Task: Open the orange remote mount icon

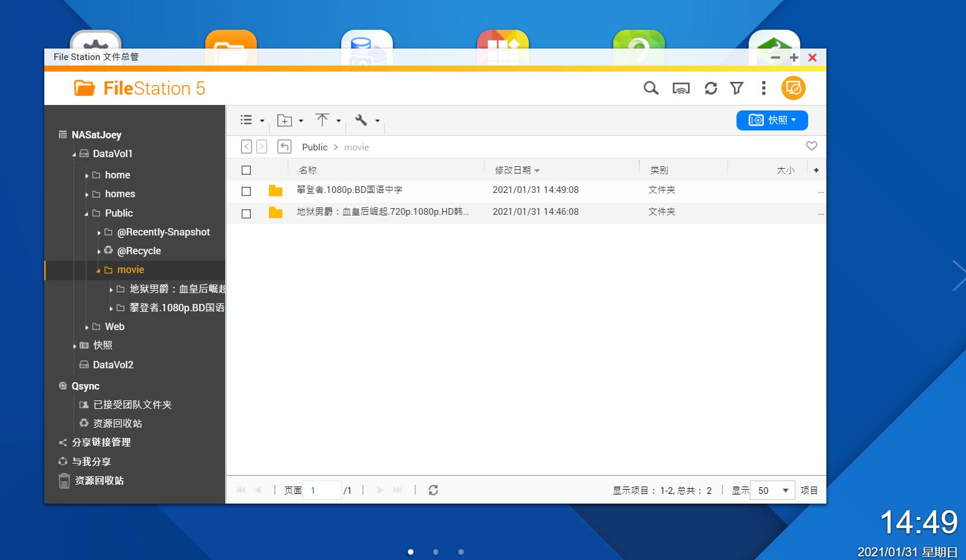Action: pyautogui.click(x=793, y=89)
